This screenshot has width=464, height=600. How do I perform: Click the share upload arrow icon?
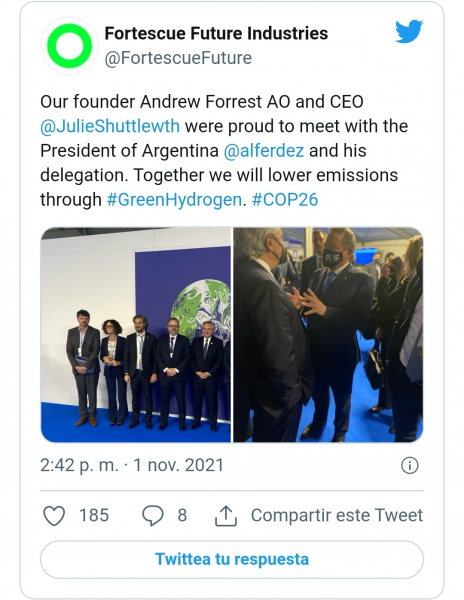(x=226, y=515)
